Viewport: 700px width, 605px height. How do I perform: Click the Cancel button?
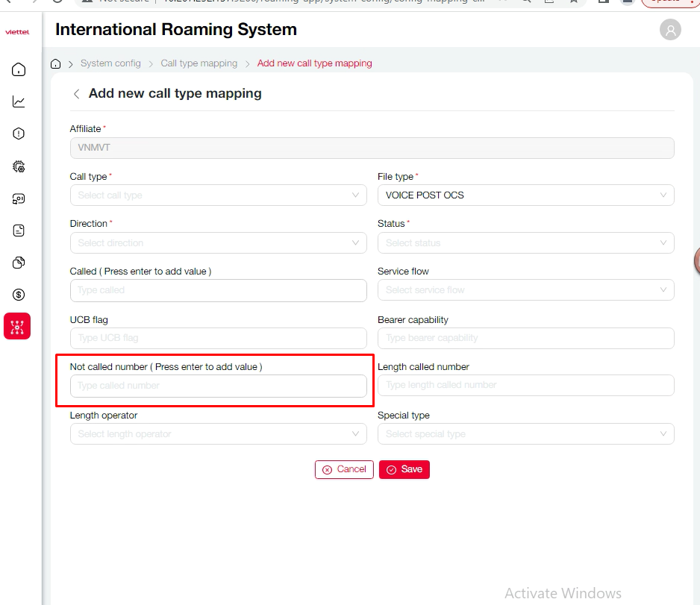344,469
